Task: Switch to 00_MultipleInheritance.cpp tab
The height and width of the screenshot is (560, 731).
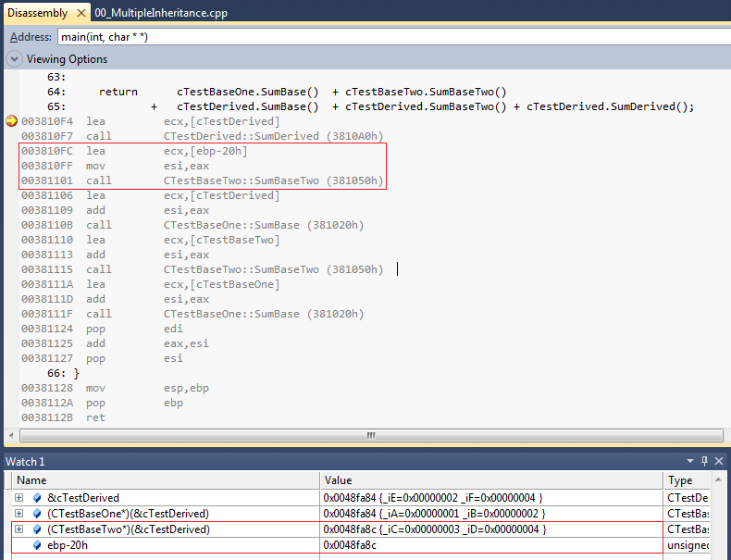Action: pyautogui.click(x=161, y=13)
